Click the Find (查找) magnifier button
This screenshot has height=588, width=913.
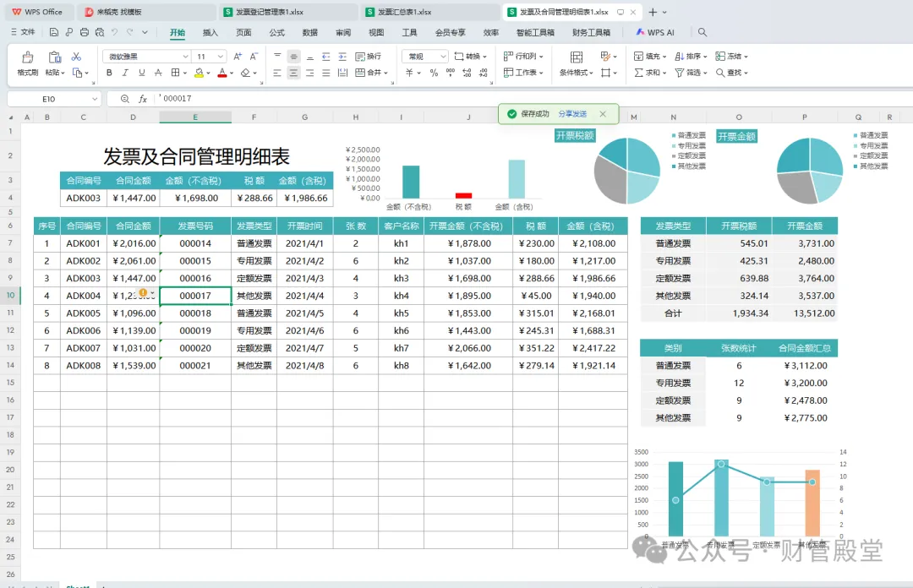731,73
